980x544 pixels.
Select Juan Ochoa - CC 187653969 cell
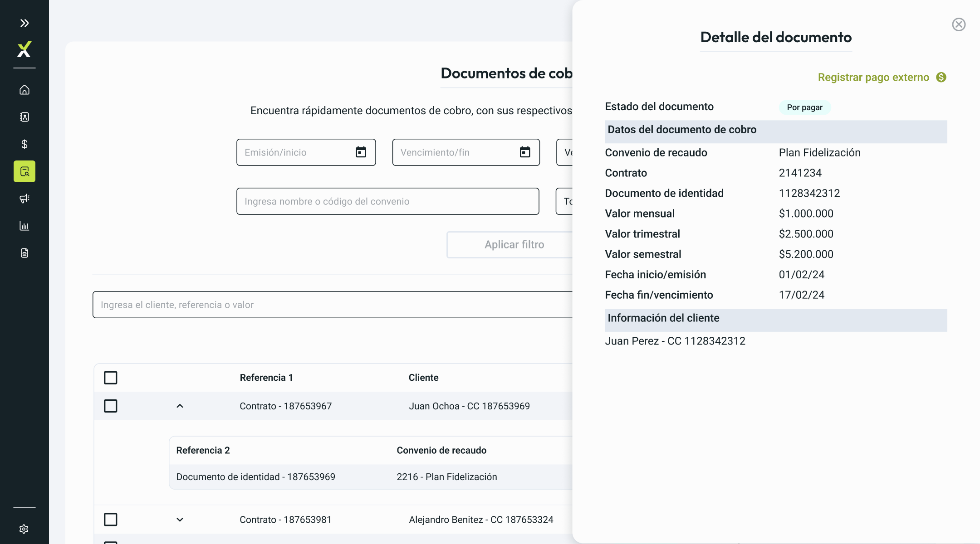469,406
